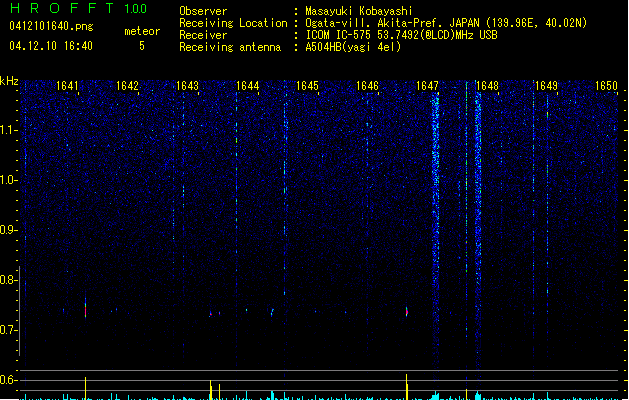Click the 'Receiving antenna' label

click(230, 47)
